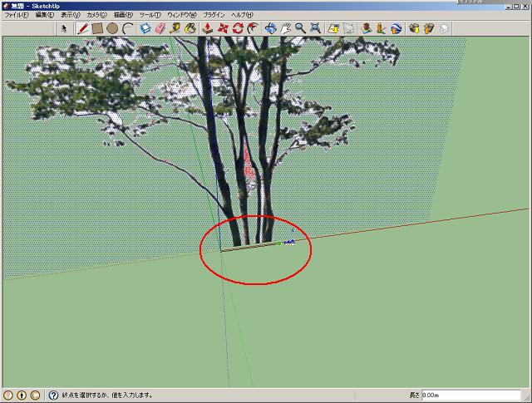
Task: Click the Zoom magnifier tool
Action: 300,28
